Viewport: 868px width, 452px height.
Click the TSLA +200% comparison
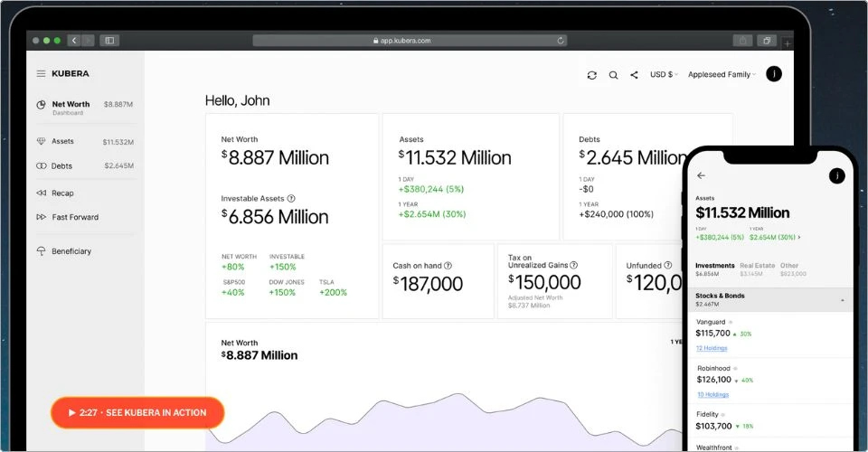click(x=333, y=287)
